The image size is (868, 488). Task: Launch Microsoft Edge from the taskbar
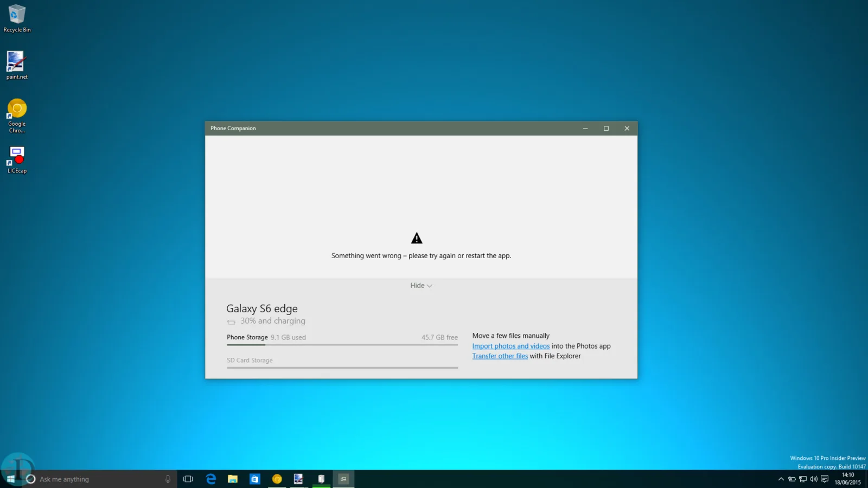tap(211, 479)
